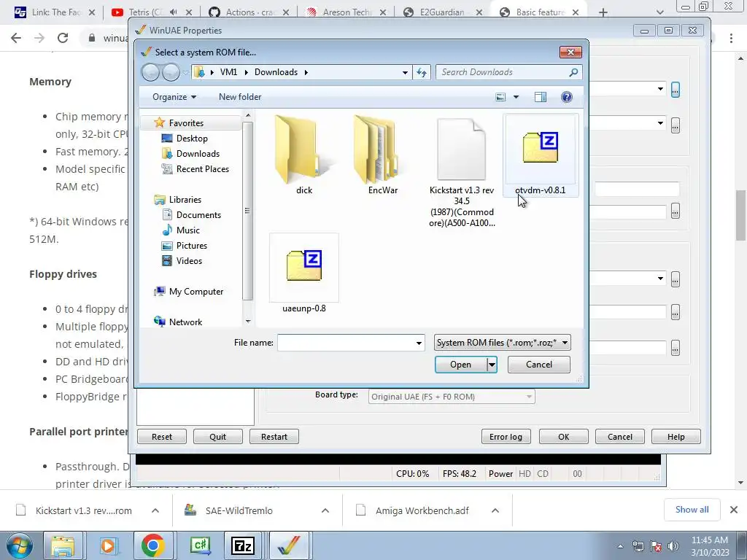This screenshot has width=747, height=560.
Task: Close the downloads bar
Action: [x=734, y=510]
